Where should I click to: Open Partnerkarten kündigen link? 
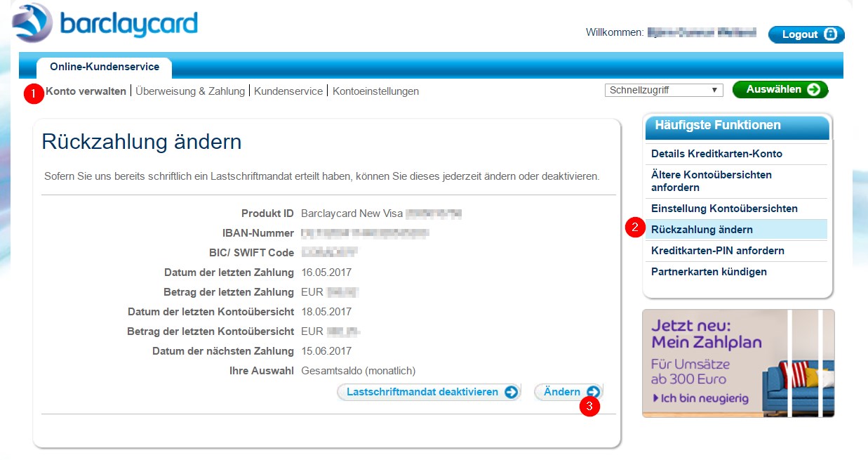click(709, 272)
